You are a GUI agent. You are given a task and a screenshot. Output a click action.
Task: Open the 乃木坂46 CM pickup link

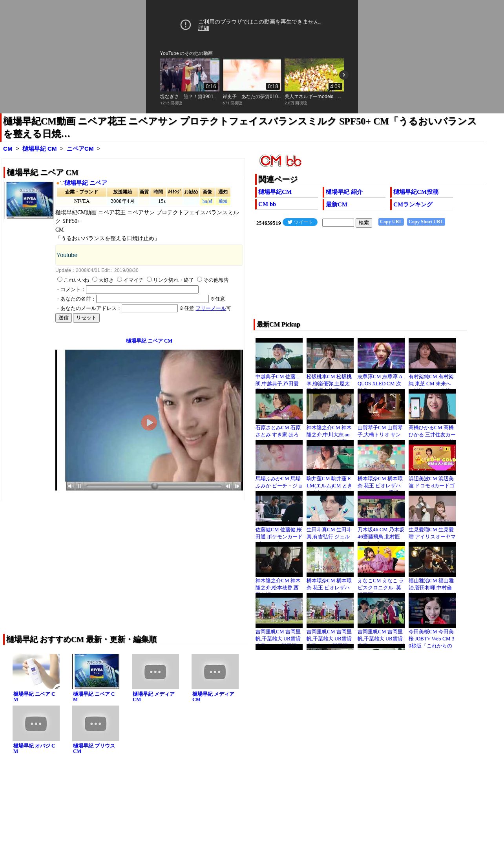[x=381, y=533]
